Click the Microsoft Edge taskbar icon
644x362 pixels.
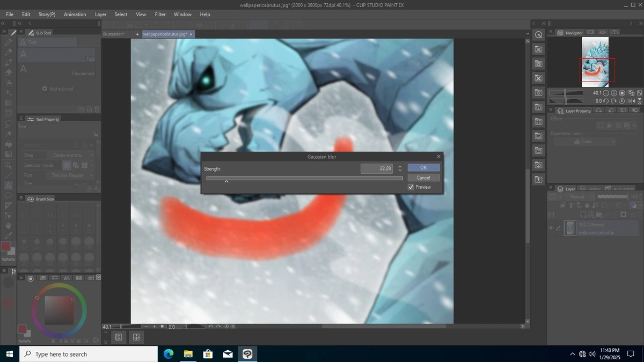[x=169, y=354]
